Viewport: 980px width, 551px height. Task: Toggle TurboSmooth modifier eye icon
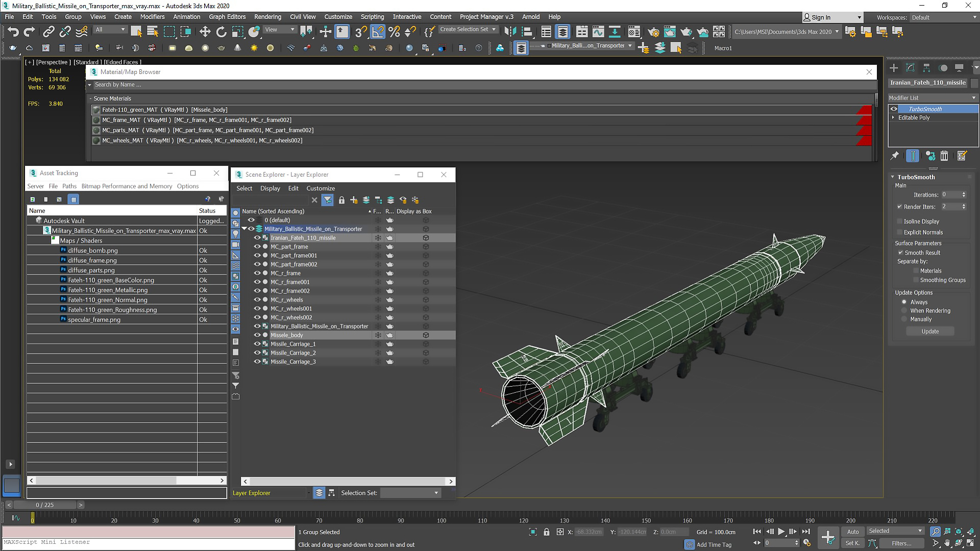[894, 109]
